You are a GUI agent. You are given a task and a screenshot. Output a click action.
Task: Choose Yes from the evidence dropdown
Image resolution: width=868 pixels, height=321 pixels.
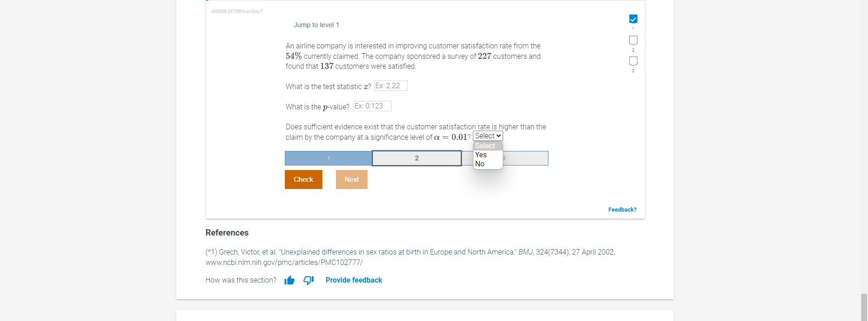pos(481,155)
